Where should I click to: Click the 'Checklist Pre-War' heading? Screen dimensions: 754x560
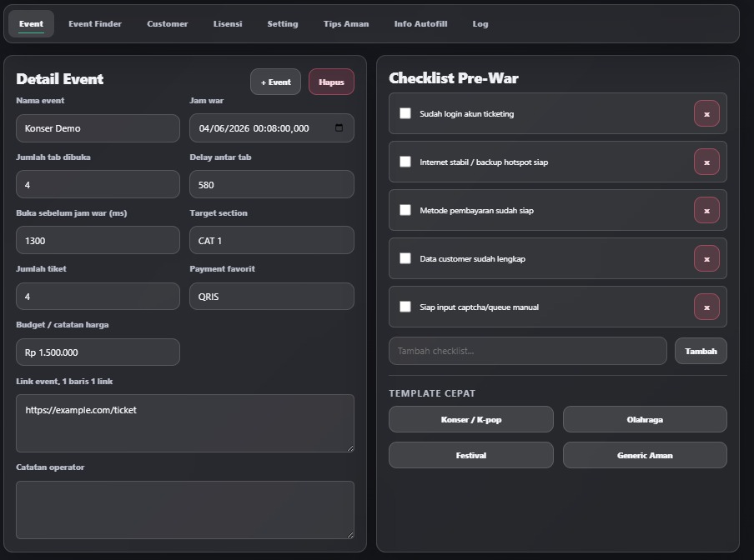[x=454, y=78]
